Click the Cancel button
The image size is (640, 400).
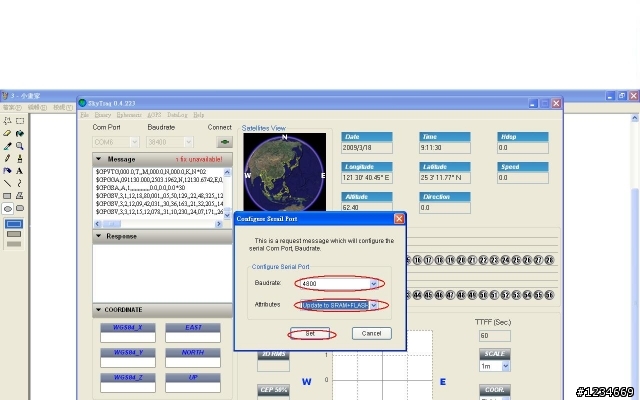[372, 333]
